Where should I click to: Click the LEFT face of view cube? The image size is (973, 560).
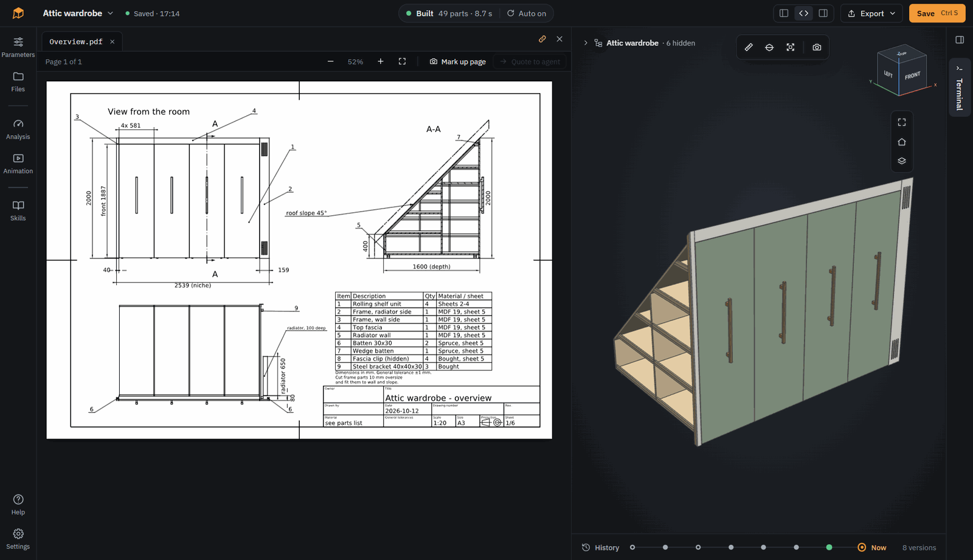tap(888, 74)
